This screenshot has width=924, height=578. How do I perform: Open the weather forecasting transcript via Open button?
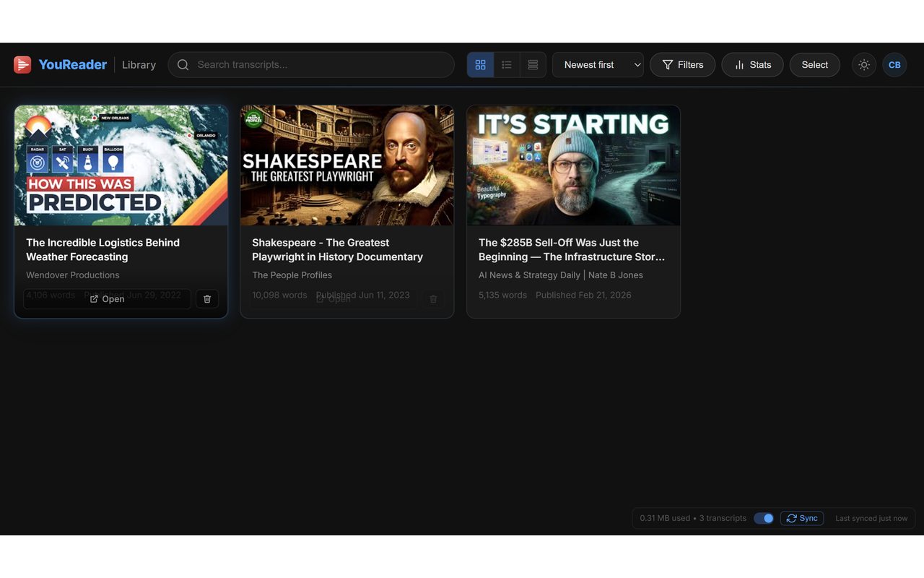pos(107,299)
